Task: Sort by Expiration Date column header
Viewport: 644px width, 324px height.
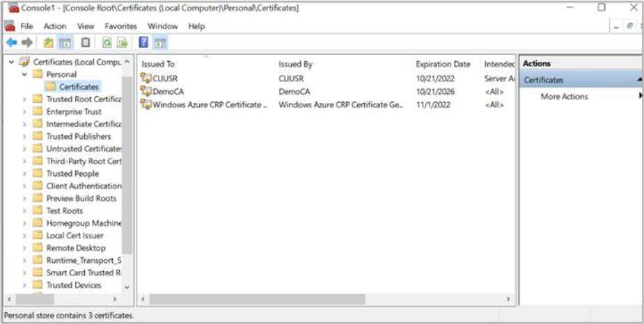Action: 443,64
